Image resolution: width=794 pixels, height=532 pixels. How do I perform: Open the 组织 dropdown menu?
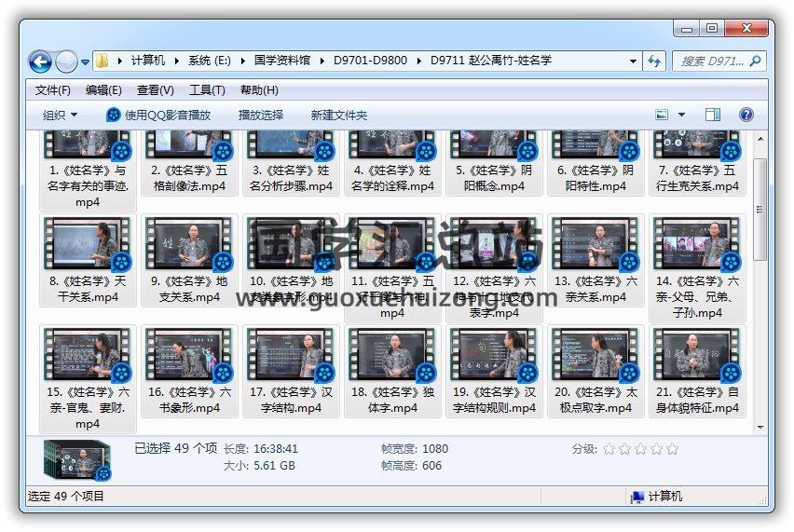coord(61,115)
